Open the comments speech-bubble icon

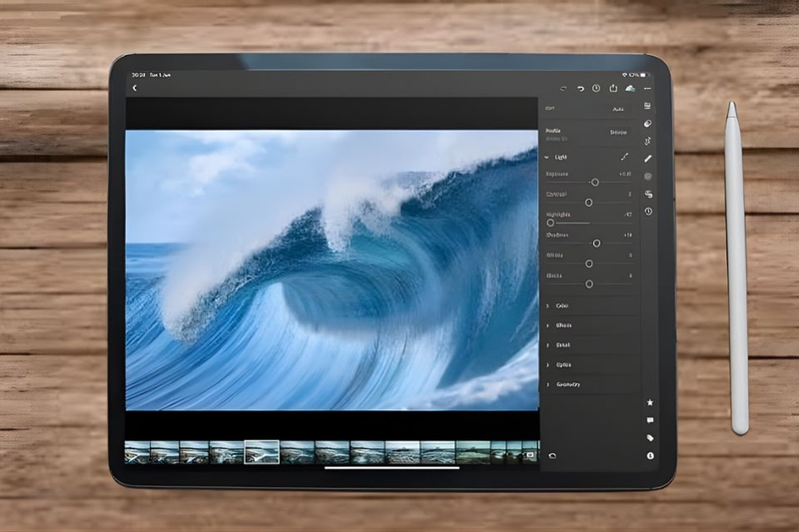pos(650,420)
